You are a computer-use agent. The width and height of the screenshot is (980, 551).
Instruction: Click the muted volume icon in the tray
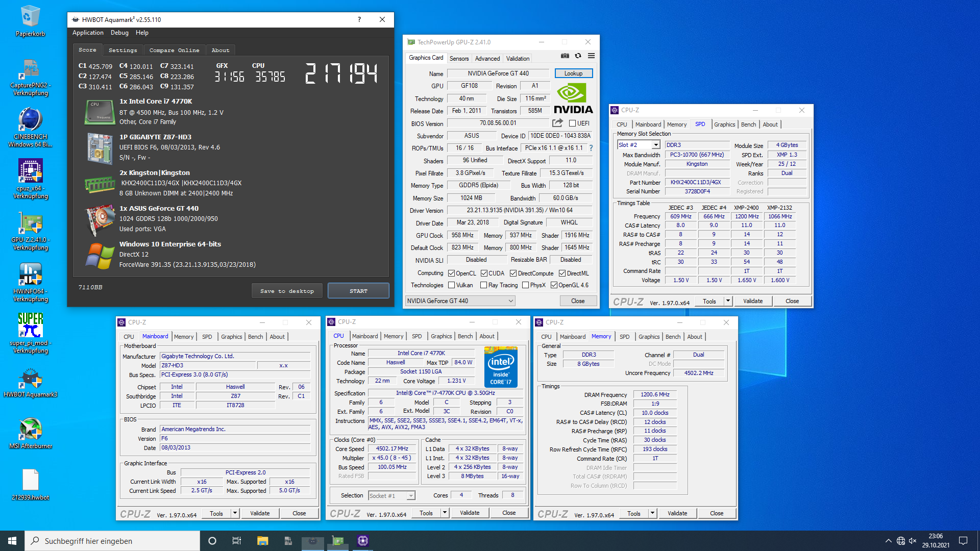pos(913,541)
